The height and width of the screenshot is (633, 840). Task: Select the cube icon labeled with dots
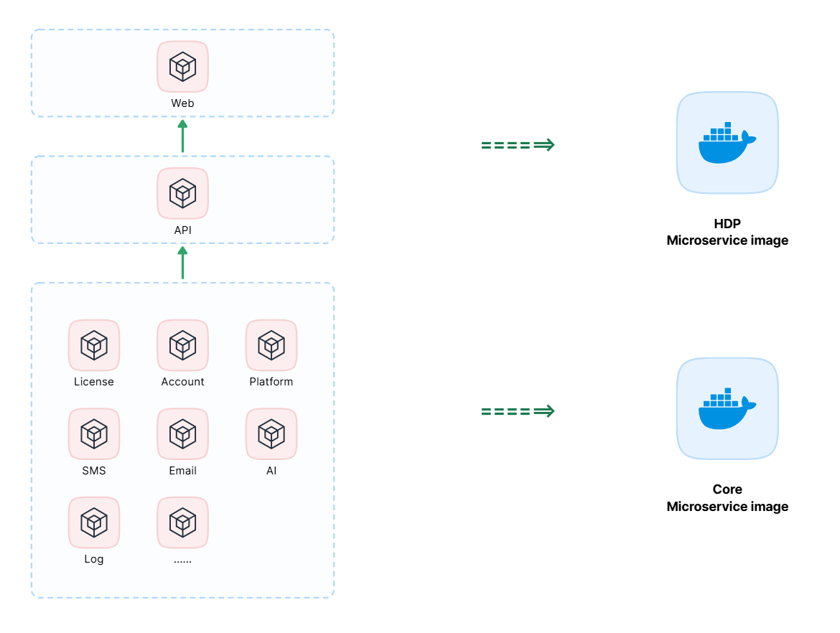[182, 522]
